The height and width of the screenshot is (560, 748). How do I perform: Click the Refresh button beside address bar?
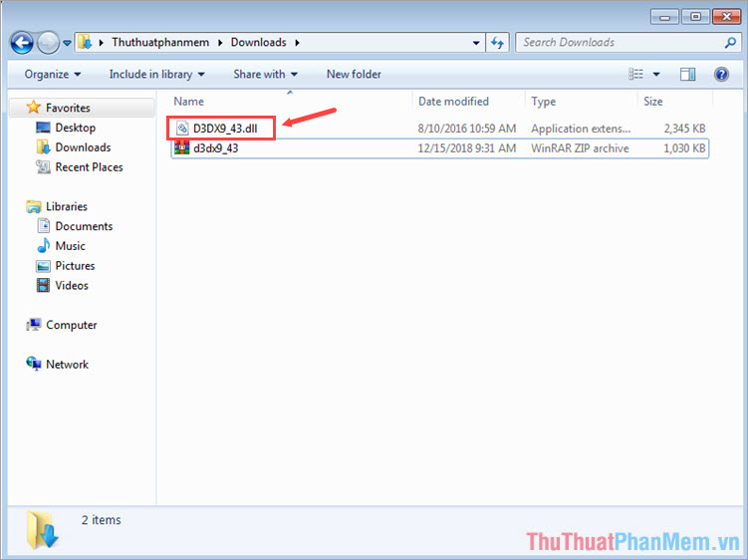(x=497, y=43)
